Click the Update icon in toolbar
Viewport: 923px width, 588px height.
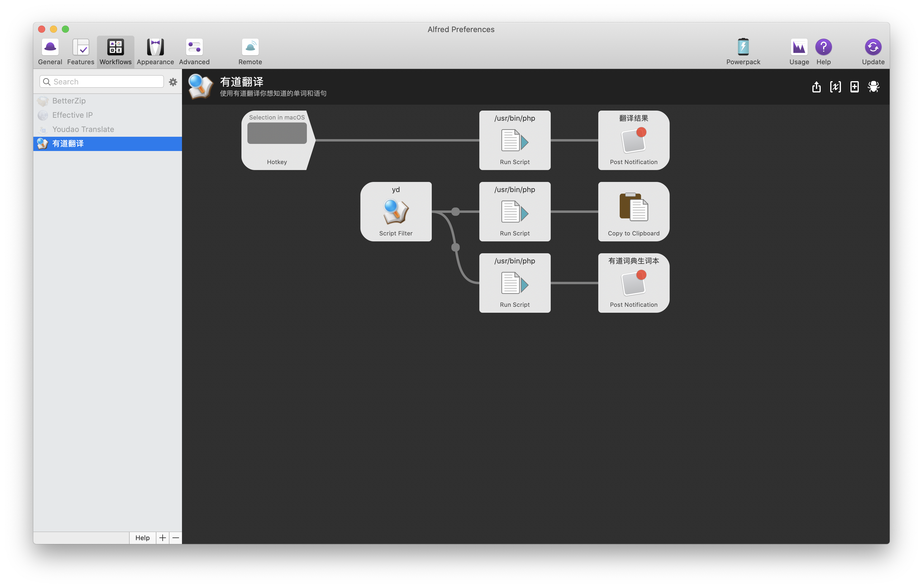point(873,47)
